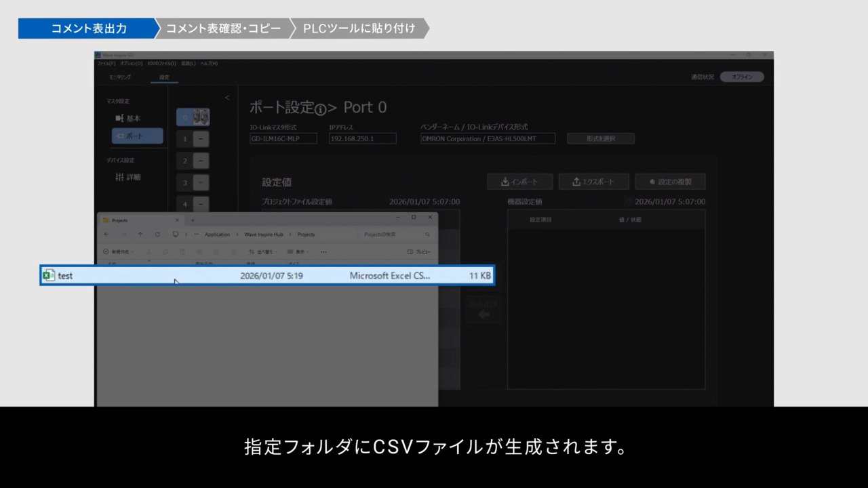Screen dimensions: 868x488
Task: Toggle the オフライン connection status
Action: point(742,77)
